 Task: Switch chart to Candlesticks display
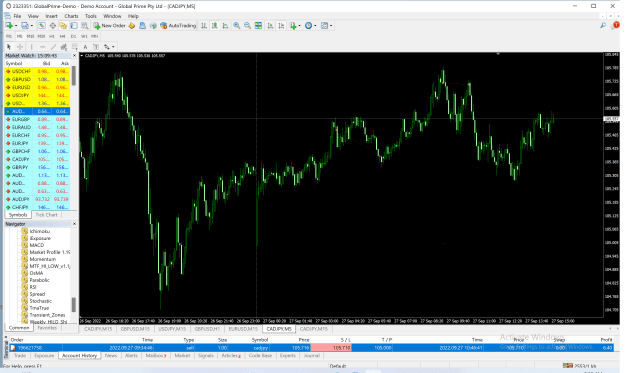point(215,26)
